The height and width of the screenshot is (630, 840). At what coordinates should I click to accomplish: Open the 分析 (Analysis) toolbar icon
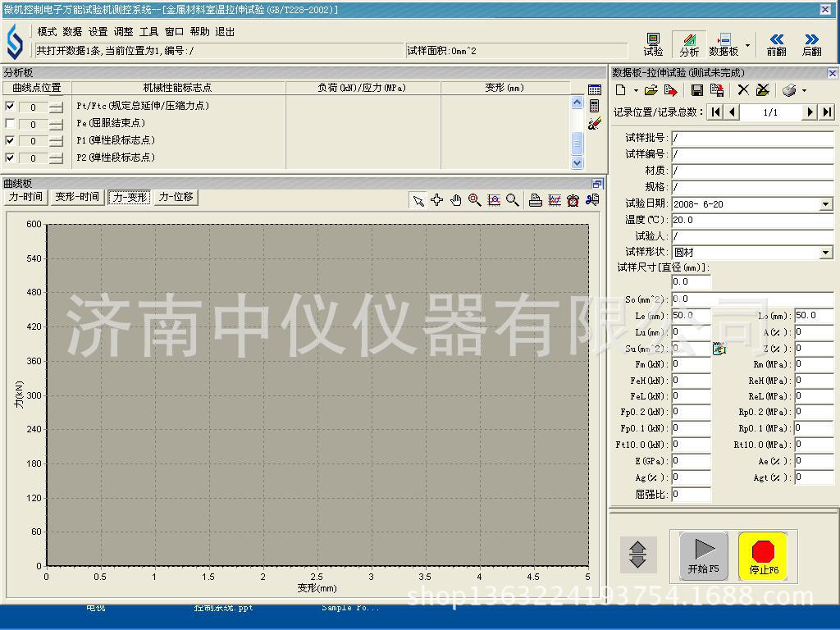pos(689,44)
